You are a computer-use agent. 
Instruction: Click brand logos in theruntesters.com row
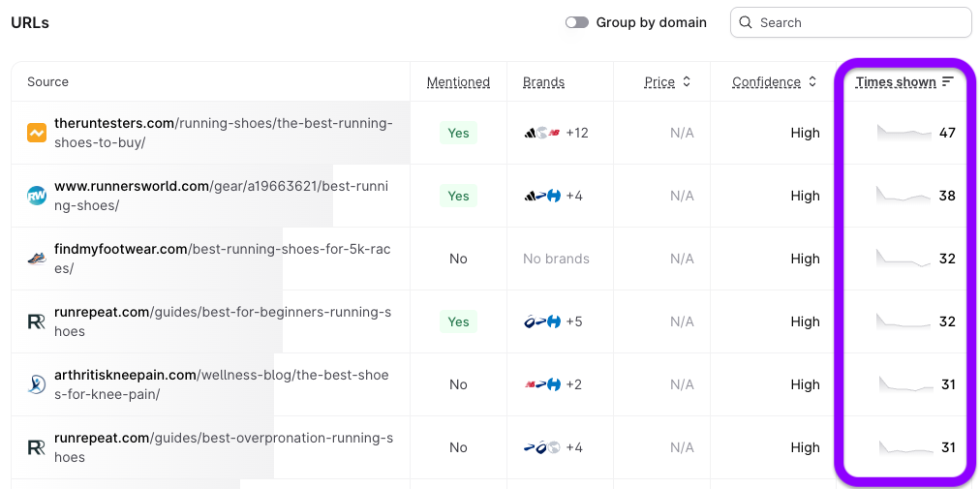click(541, 133)
